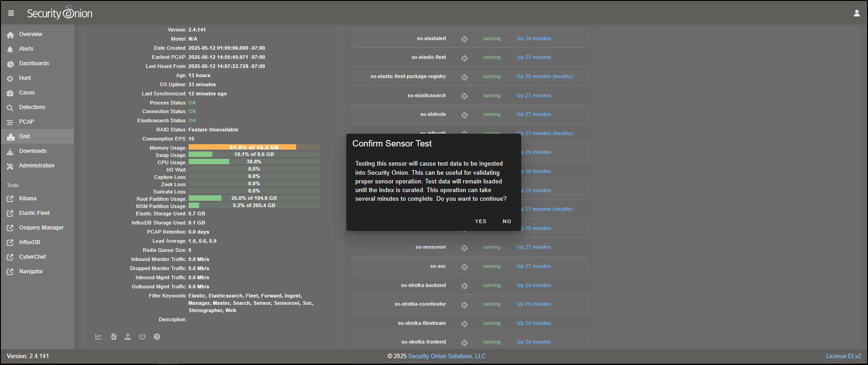Open the Security Onion Solutions, LLC link
The height and width of the screenshot is (365, 868).
tap(447, 356)
